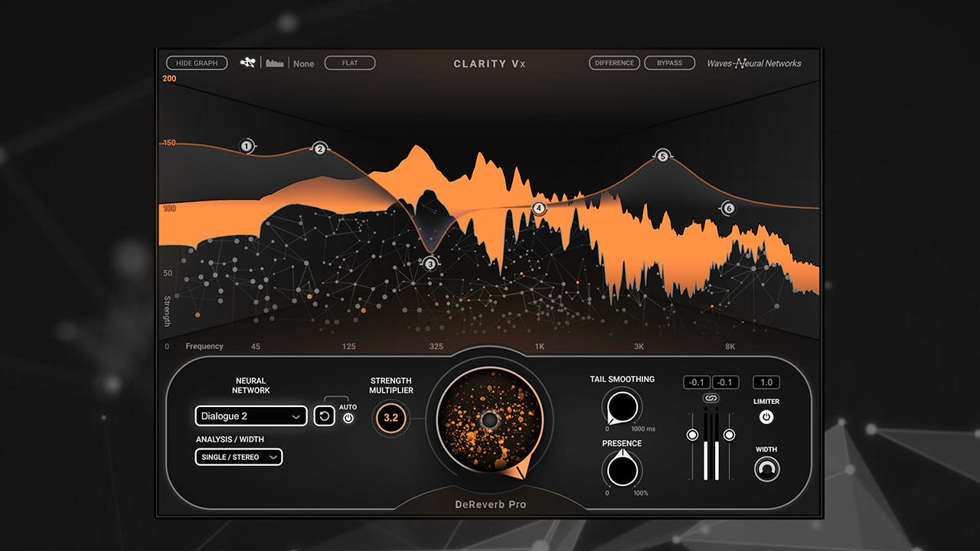Click the stereo link chain icon
The height and width of the screenshot is (551, 980).
pyautogui.click(x=710, y=398)
